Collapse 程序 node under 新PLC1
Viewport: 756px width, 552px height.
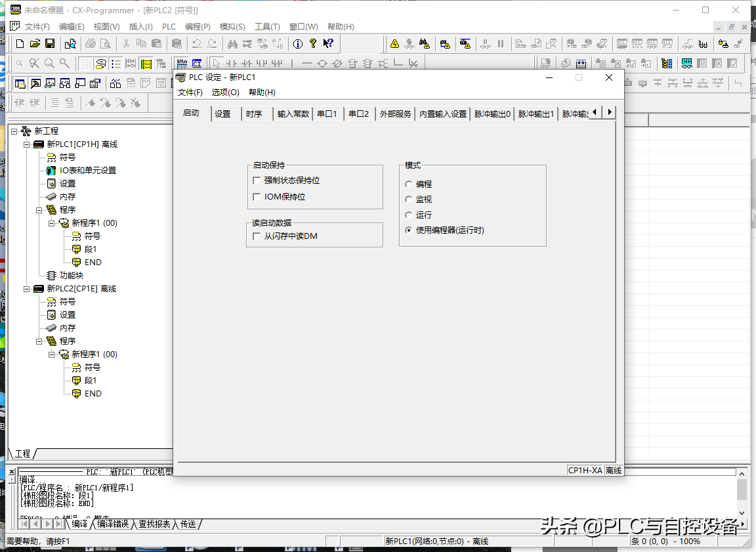pyautogui.click(x=39, y=210)
